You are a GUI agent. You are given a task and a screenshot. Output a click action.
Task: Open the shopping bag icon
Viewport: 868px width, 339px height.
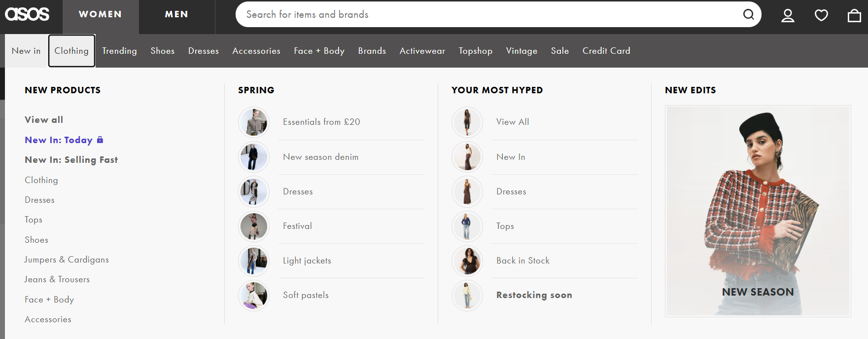click(854, 15)
